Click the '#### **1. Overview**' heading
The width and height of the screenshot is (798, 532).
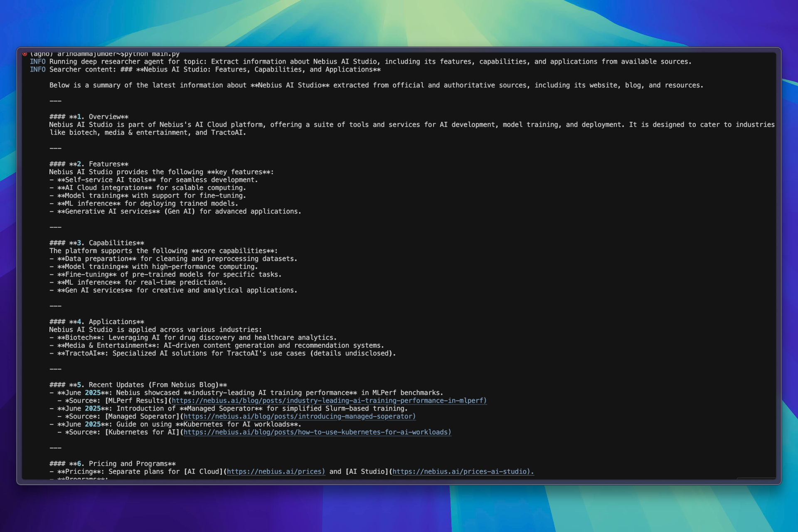pyautogui.click(x=89, y=117)
